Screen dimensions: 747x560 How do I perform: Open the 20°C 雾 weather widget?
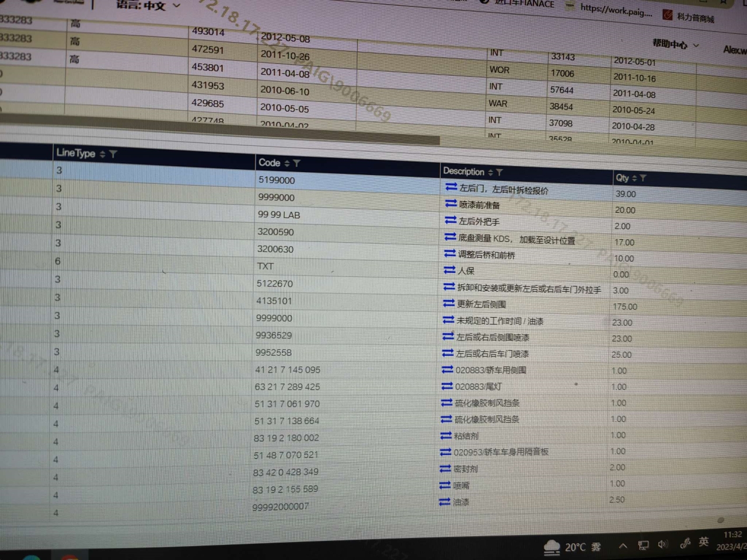click(572, 547)
